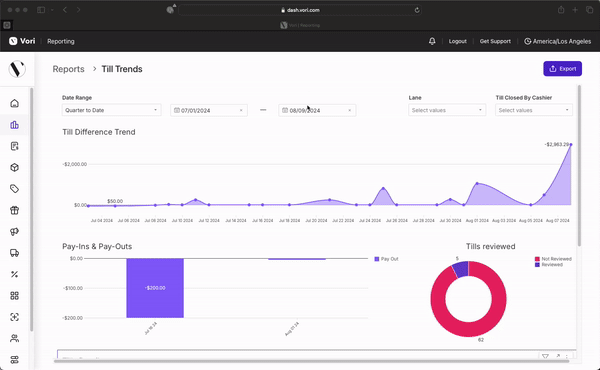Viewport: 600px width, 370px height.
Task: Open the three-dot menu on bottom panel
Action: 567,356
